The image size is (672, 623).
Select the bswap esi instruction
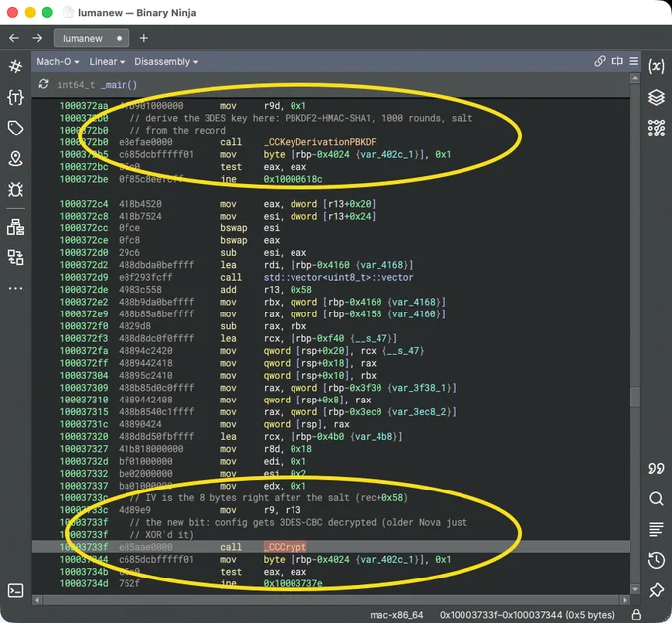pos(250,228)
